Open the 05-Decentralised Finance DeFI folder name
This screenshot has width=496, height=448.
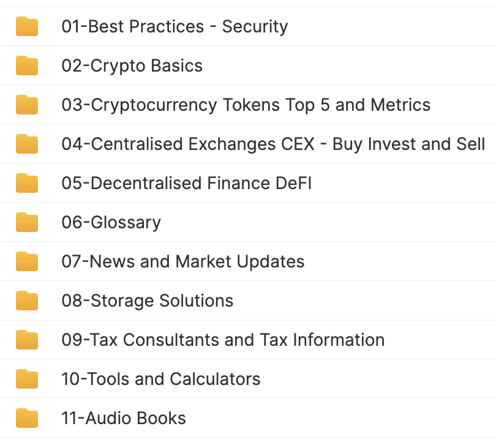tap(186, 184)
